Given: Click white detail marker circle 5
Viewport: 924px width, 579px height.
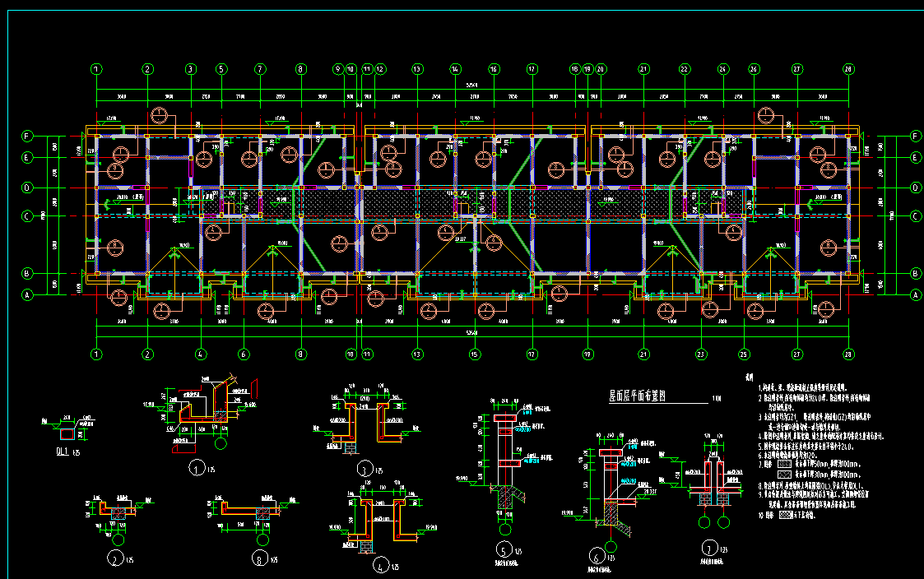Looking at the screenshot, I should tap(504, 550).
